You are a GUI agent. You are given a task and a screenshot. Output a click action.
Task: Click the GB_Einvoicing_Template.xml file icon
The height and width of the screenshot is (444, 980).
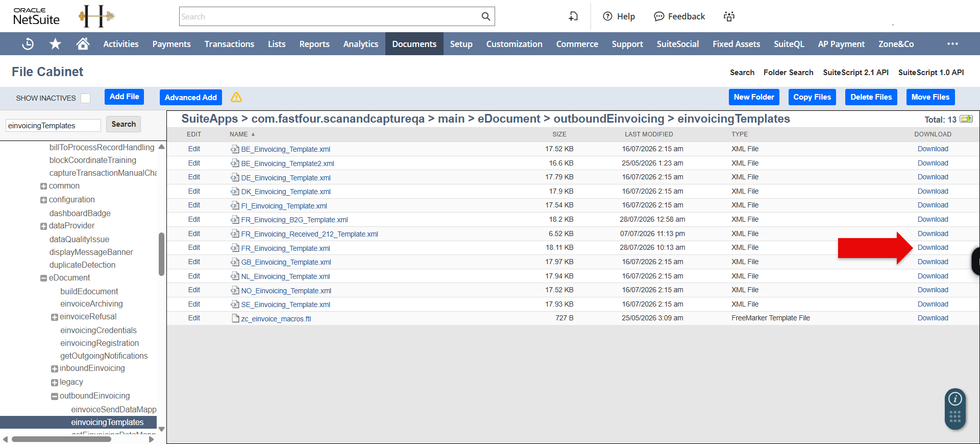235,262
